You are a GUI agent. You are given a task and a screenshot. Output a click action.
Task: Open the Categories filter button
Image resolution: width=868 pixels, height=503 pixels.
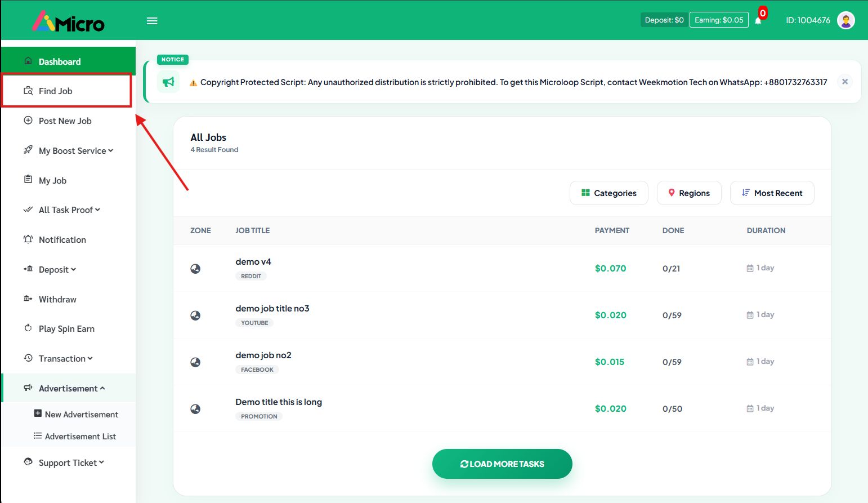pos(609,193)
